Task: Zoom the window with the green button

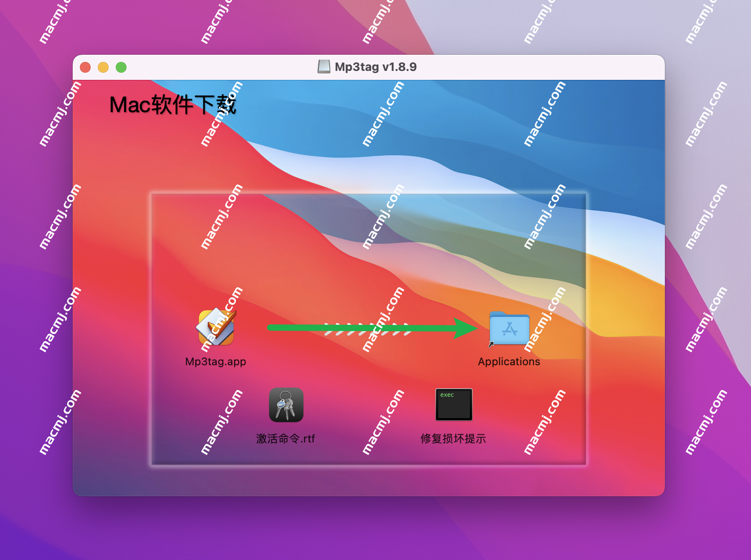Action: [x=121, y=67]
